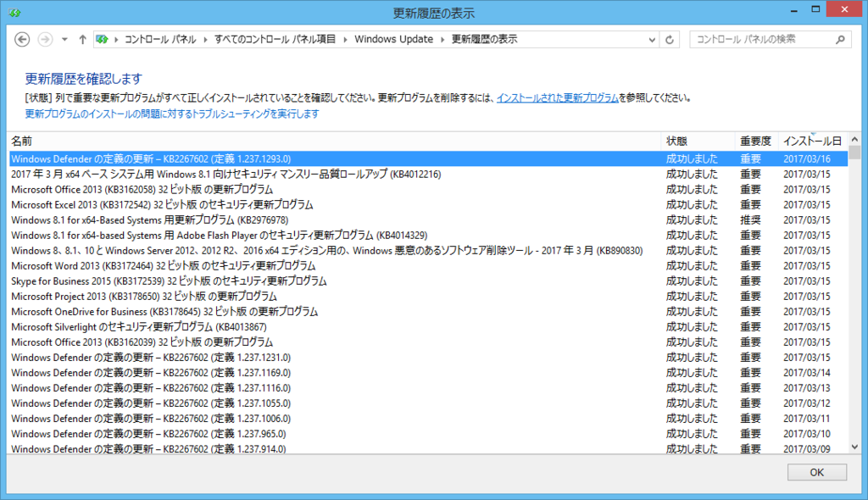Click 2017/03/13 install date cell
868x500 pixels.
807,388
